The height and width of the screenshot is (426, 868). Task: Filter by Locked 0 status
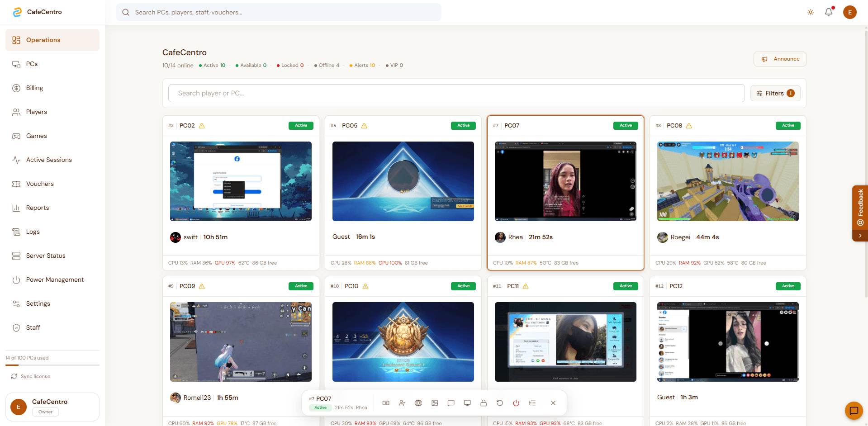(290, 65)
